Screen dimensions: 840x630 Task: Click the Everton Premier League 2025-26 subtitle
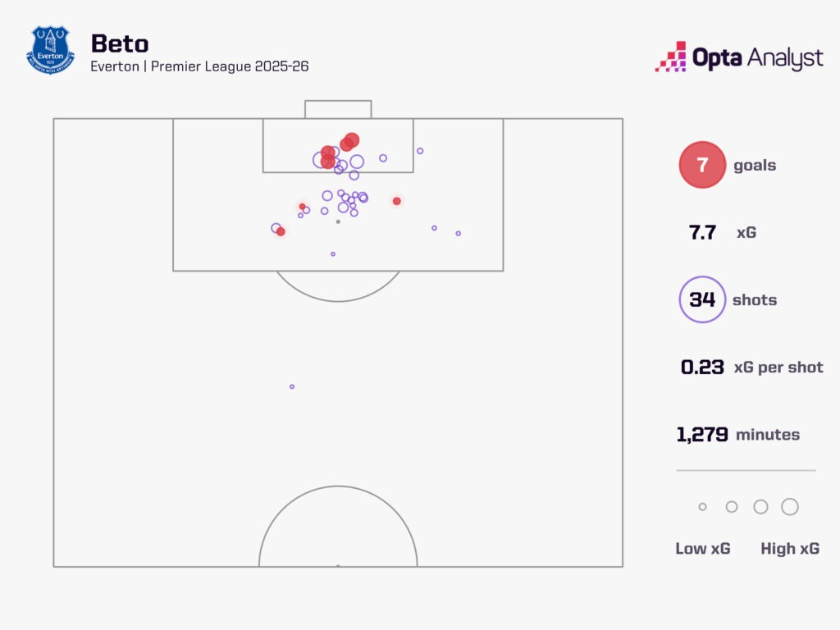[x=199, y=66]
